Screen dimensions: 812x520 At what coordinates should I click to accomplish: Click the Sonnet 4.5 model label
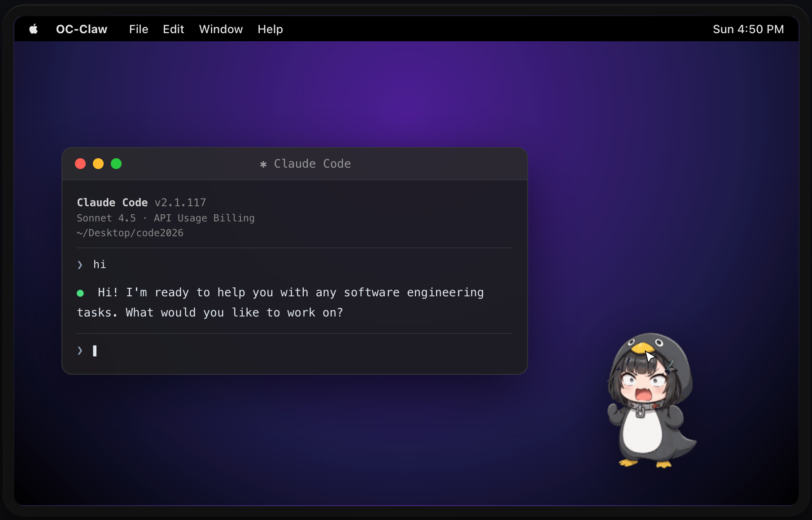click(106, 218)
